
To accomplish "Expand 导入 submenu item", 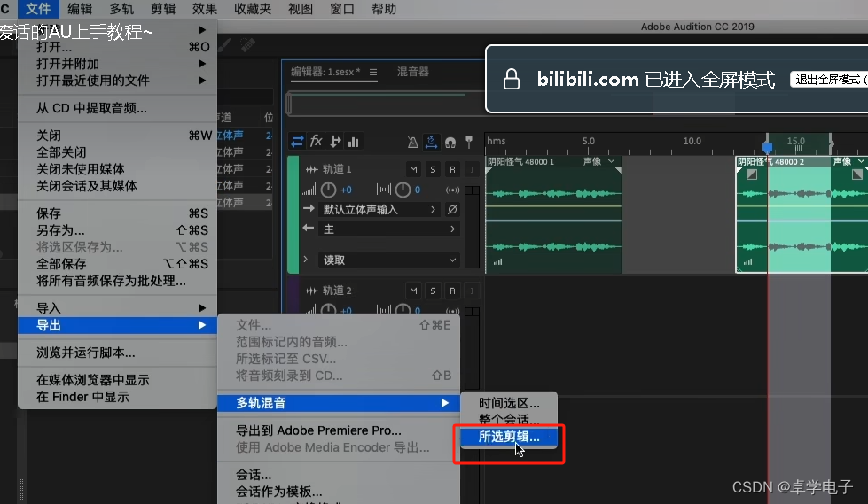I will coord(117,308).
